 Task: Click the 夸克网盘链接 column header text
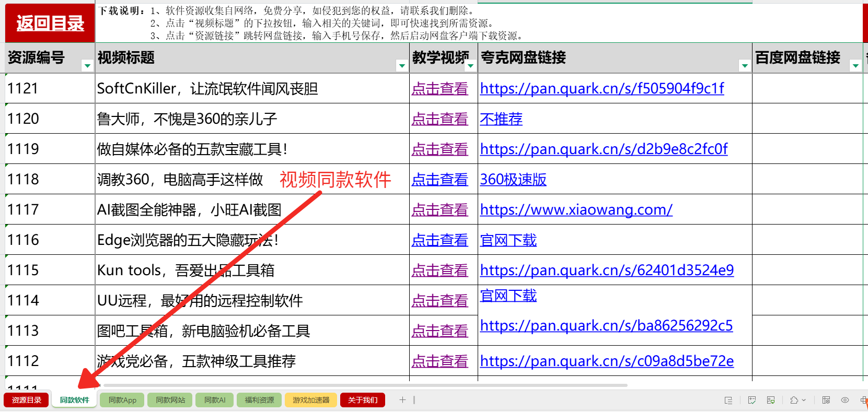click(523, 57)
